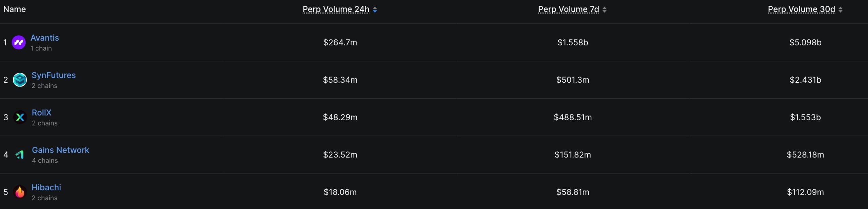Screen dimensions: 868x209
Task: Open the Hibachi protocol link
Action: [x=46, y=187]
